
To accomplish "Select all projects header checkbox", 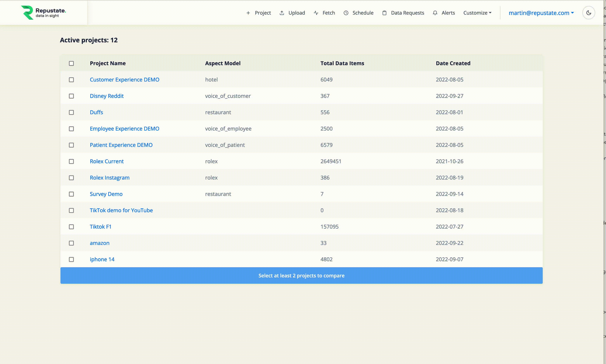I will point(71,63).
